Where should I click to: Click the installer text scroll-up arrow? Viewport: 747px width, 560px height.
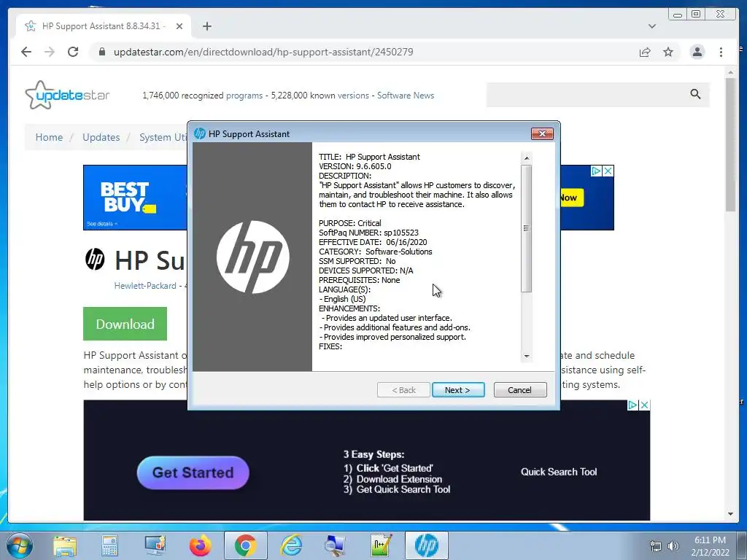(527, 157)
